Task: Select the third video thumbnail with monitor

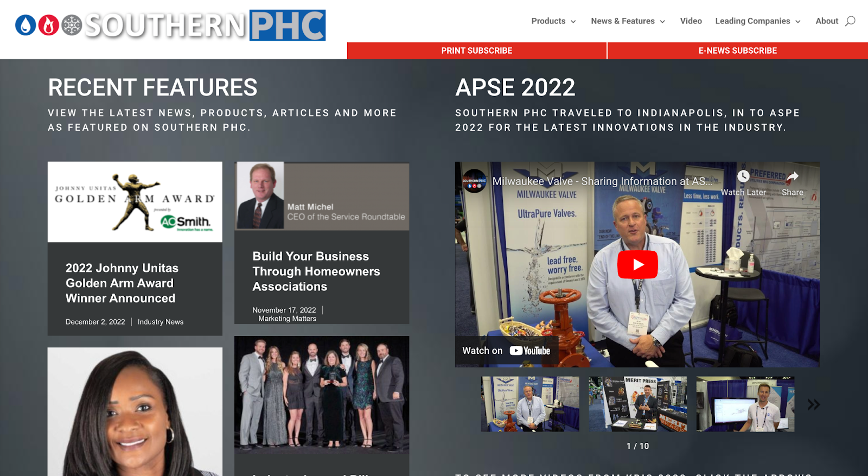Action: [x=745, y=404]
